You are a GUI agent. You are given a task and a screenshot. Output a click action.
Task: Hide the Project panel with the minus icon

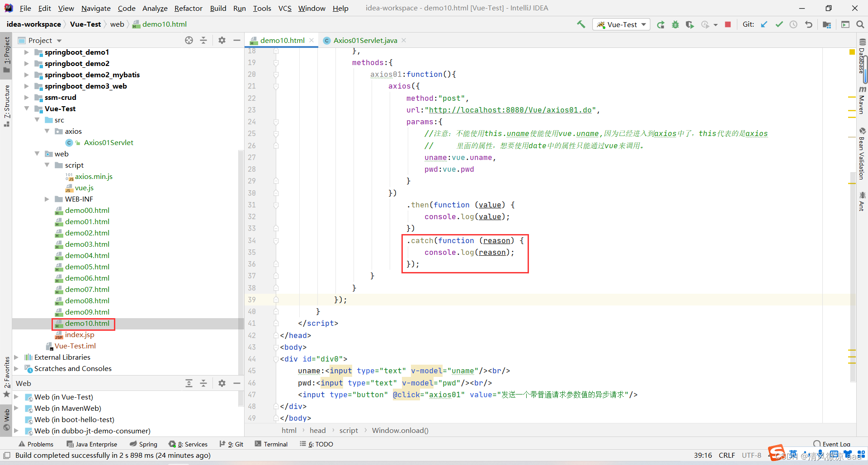click(x=236, y=40)
